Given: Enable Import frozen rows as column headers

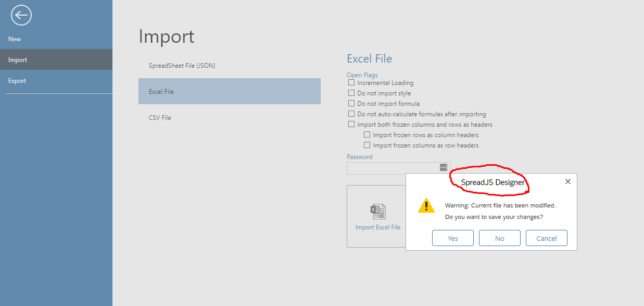Looking at the screenshot, I should coord(367,134).
